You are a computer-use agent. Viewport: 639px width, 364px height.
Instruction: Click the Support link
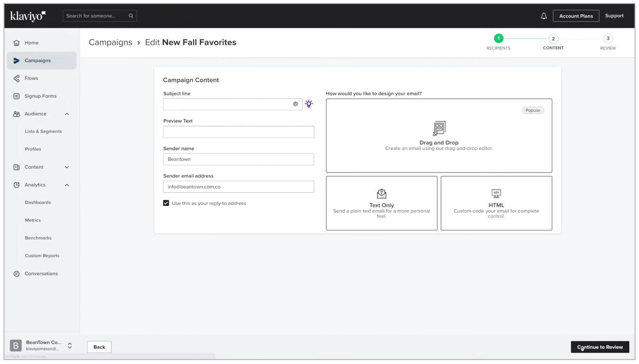[614, 16]
